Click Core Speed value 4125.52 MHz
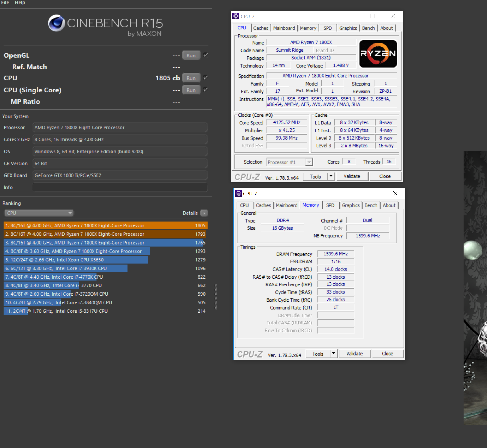Image resolution: width=487 pixels, height=448 pixels. pos(287,122)
